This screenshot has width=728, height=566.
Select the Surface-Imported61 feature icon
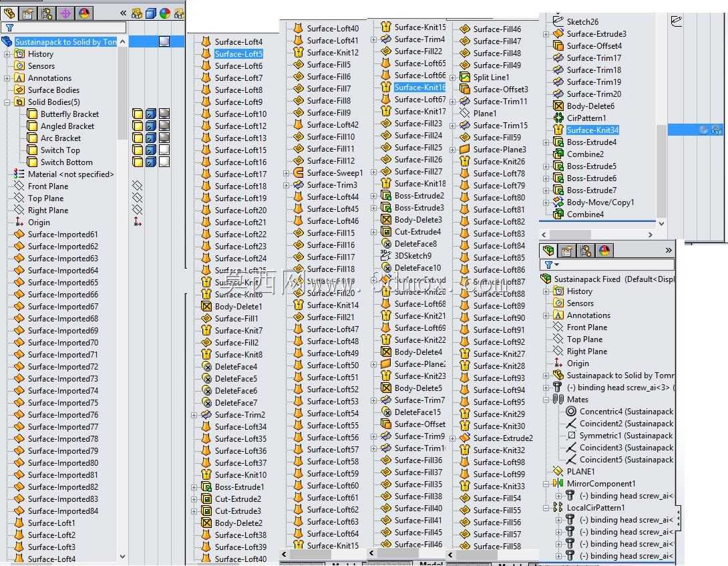click(19, 234)
